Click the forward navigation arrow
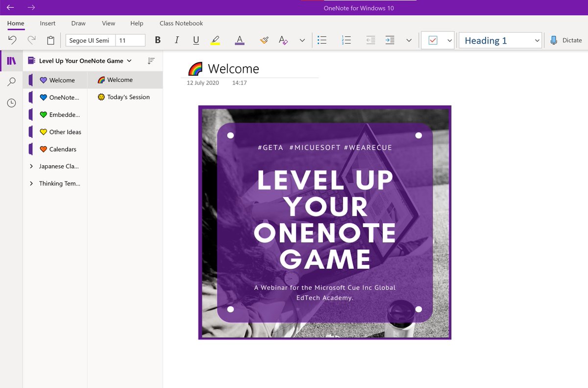The height and width of the screenshot is (388, 588). point(31,7)
